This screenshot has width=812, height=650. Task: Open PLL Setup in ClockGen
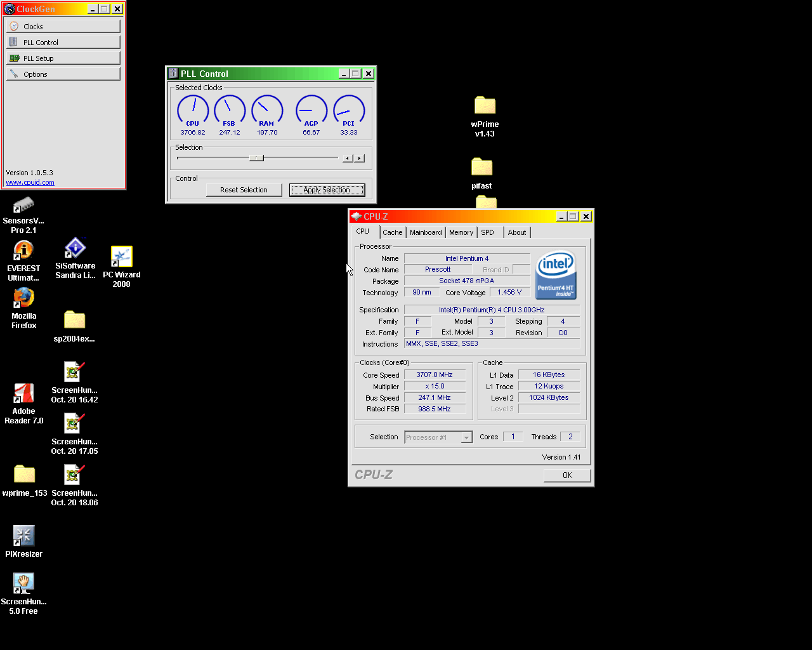(63, 58)
